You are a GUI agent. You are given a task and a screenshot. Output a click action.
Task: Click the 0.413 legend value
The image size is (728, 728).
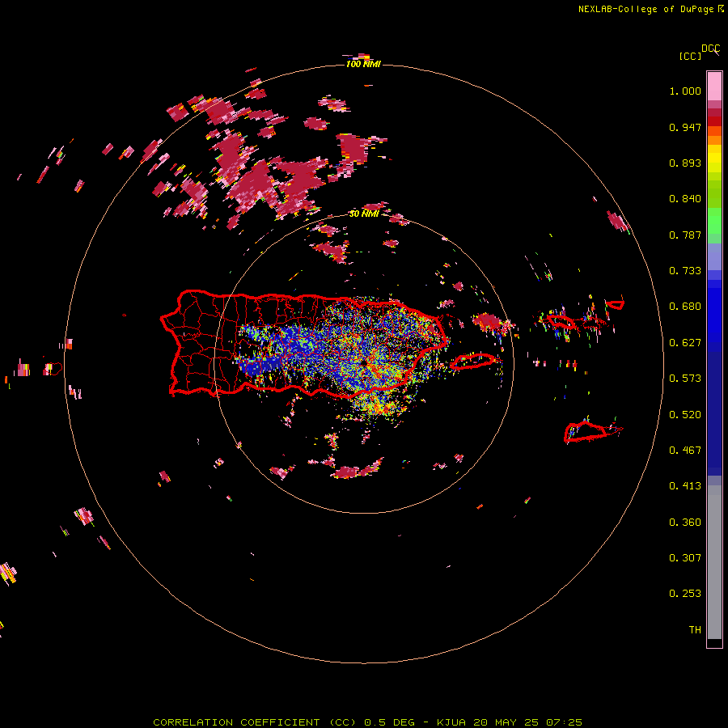click(685, 486)
